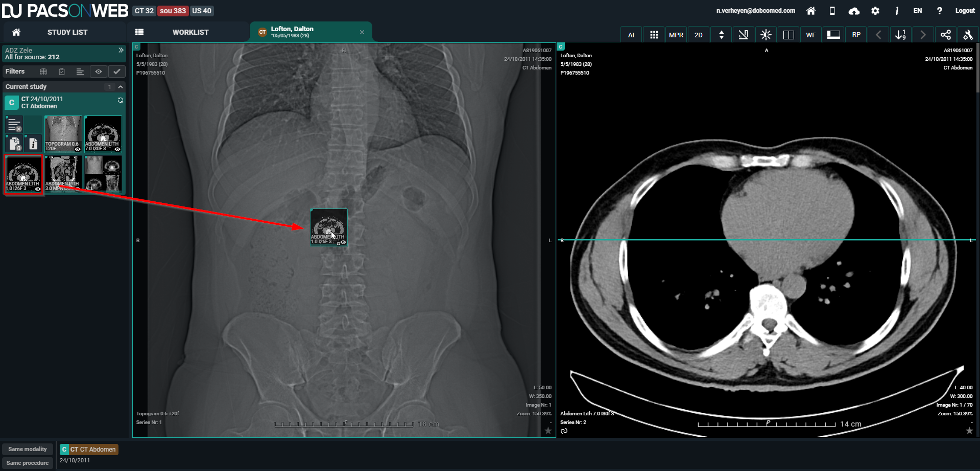Expand the ADZ Zele source panel

click(121, 50)
